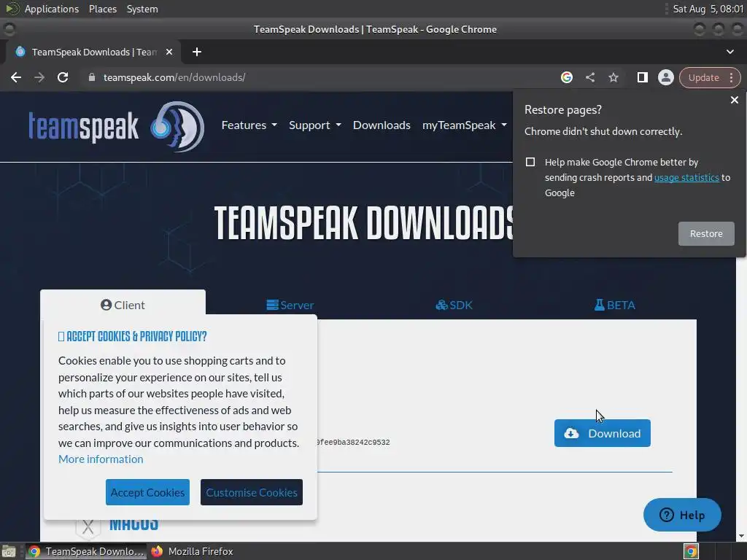Enable sending crash reports checkbox
Image resolution: width=747 pixels, height=560 pixels.
coord(530,162)
